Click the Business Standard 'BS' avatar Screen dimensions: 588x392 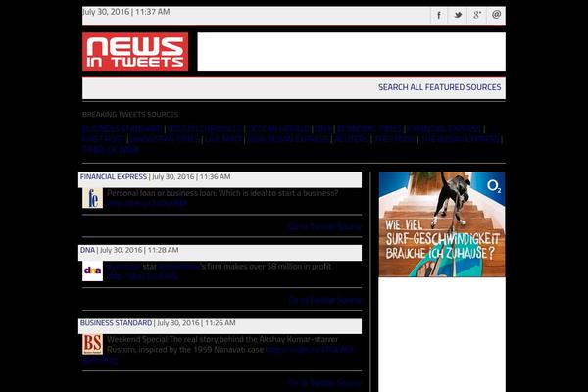pos(93,344)
